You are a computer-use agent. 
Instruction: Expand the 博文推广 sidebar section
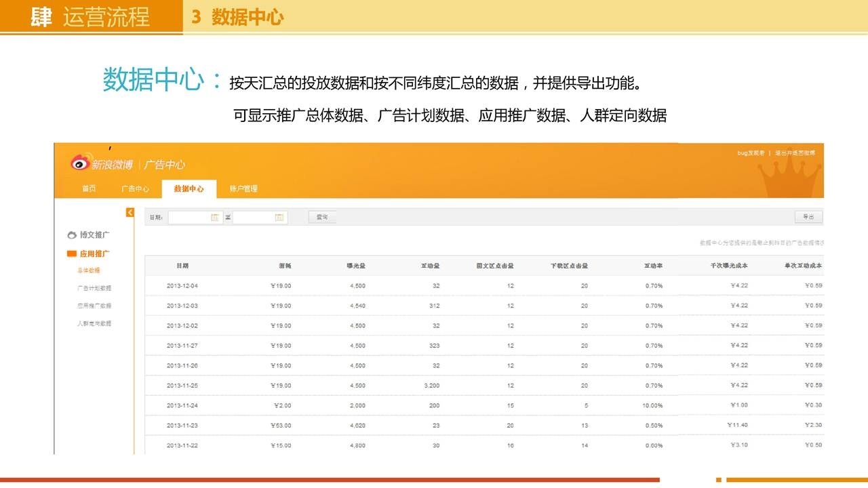coord(94,235)
